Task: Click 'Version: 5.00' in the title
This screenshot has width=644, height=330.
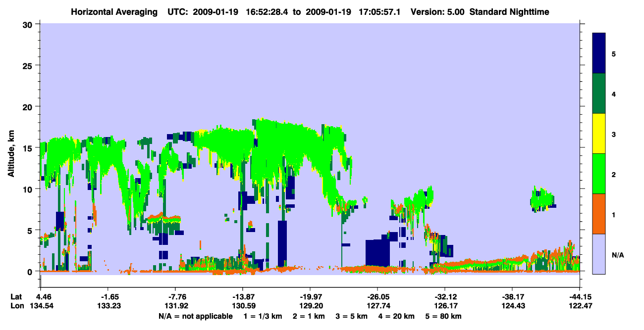Action: click(x=437, y=12)
